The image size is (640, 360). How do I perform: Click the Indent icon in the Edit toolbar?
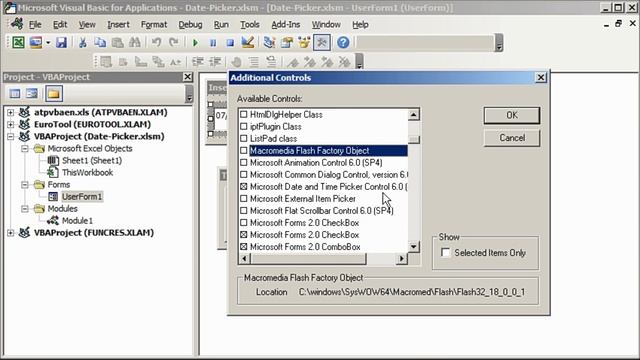[198, 62]
